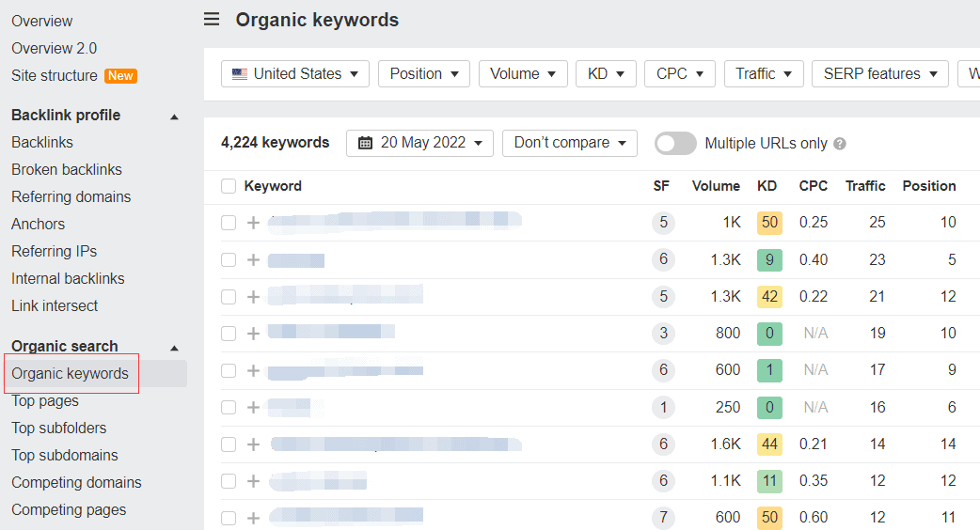Click the yellow KD 50 badge in first row

[x=769, y=223]
